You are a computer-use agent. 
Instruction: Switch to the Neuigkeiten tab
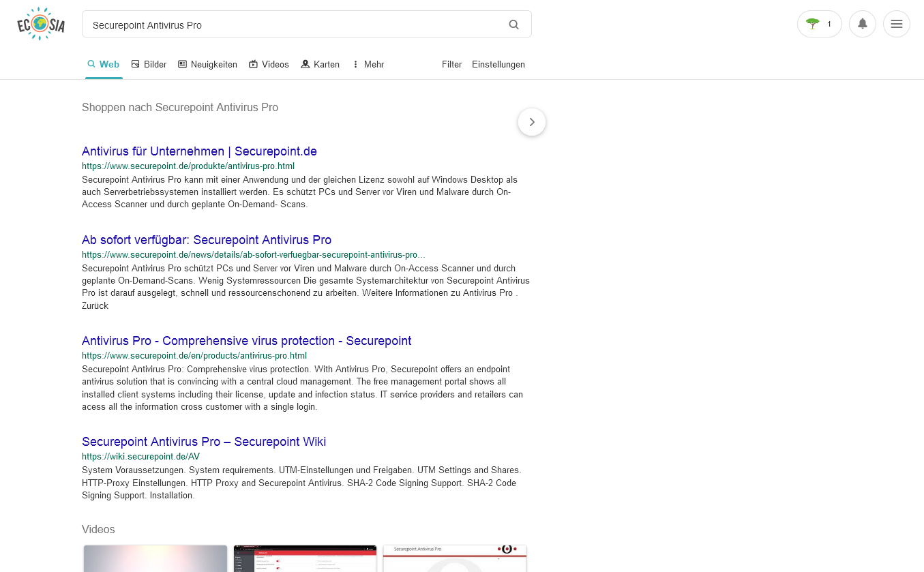pos(208,64)
